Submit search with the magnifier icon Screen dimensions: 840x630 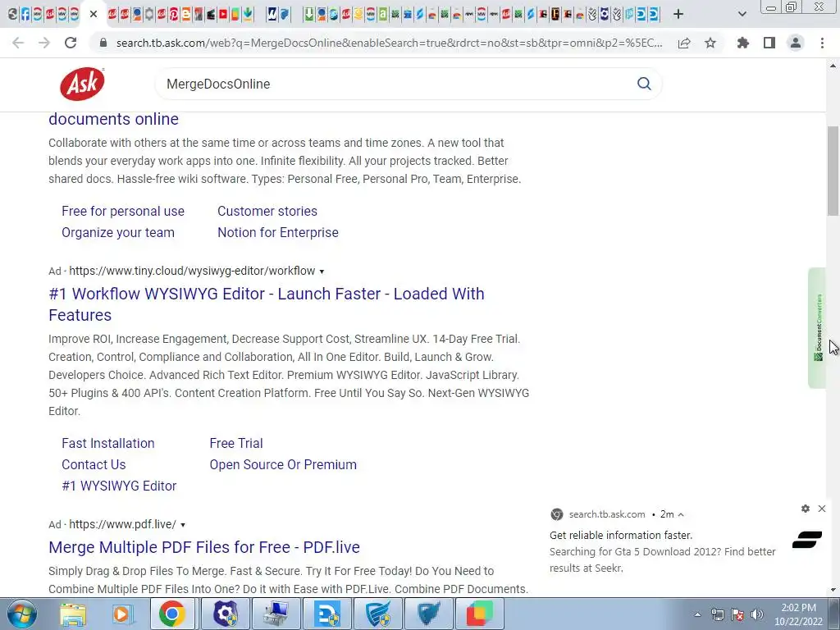644,84
